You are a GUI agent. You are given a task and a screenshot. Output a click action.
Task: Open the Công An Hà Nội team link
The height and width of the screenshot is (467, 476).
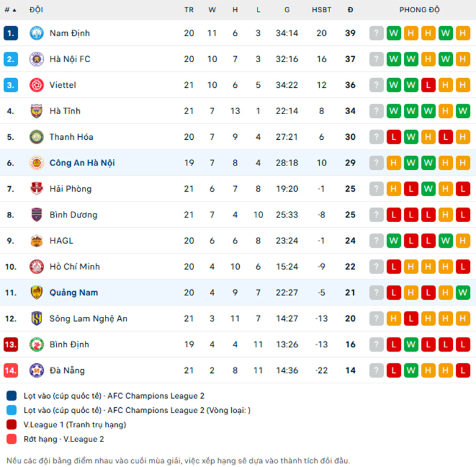pyautogui.click(x=82, y=163)
